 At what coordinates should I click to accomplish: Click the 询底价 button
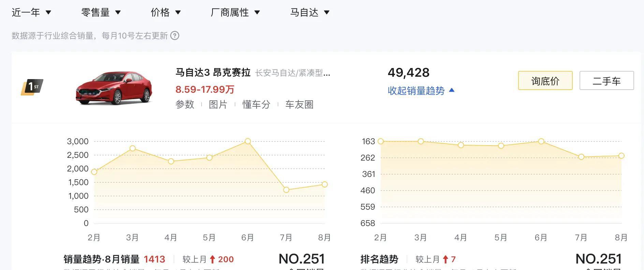(x=545, y=80)
